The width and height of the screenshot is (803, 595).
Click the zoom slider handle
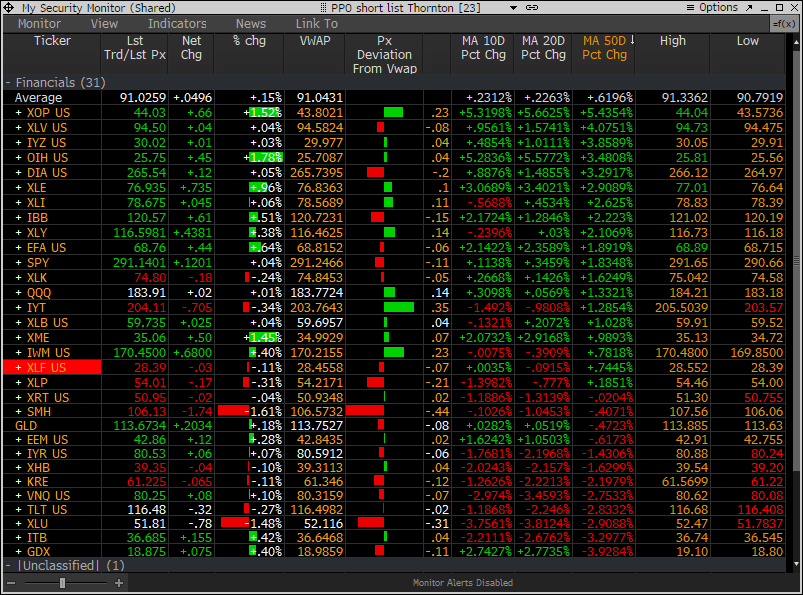[x=62, y=582]
